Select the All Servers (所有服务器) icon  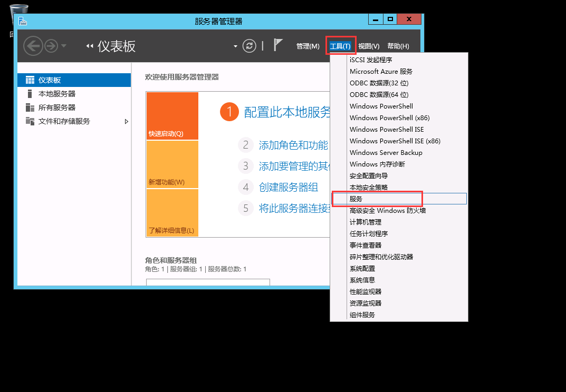click(x=30, y=107)
